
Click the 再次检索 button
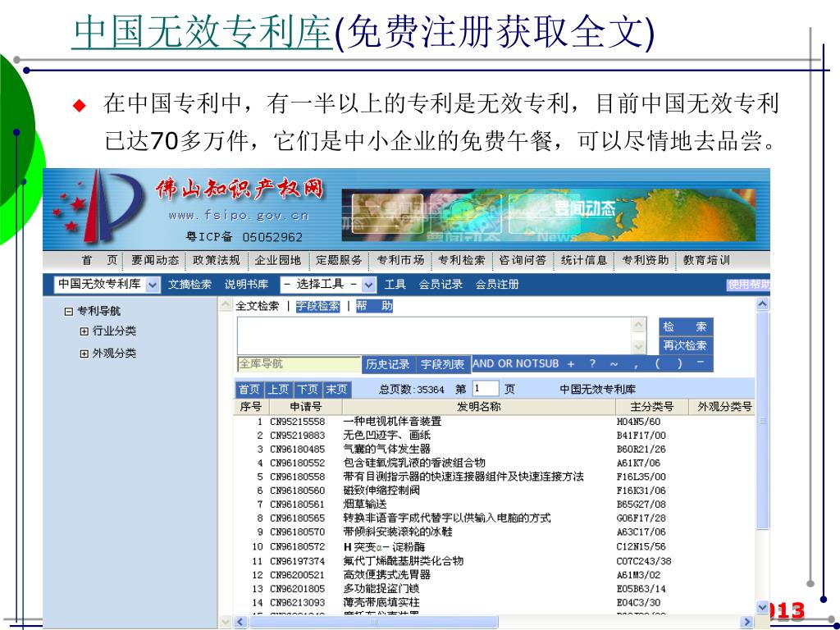tap(685, 345)
